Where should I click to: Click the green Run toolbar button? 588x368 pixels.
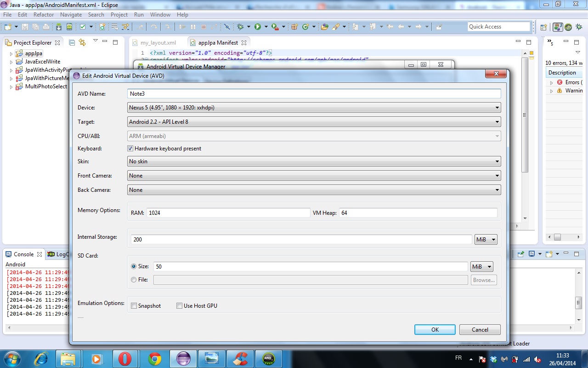[x=258, y=27]
